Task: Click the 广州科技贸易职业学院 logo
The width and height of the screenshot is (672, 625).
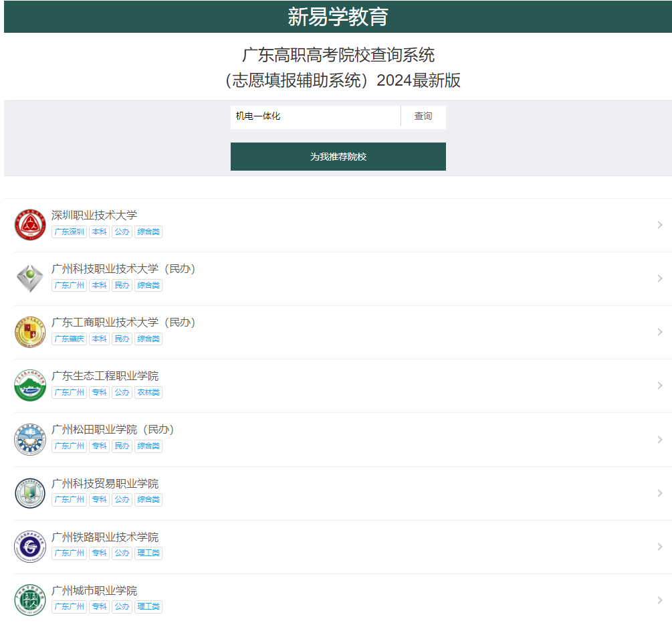Action: pos(30,493)
